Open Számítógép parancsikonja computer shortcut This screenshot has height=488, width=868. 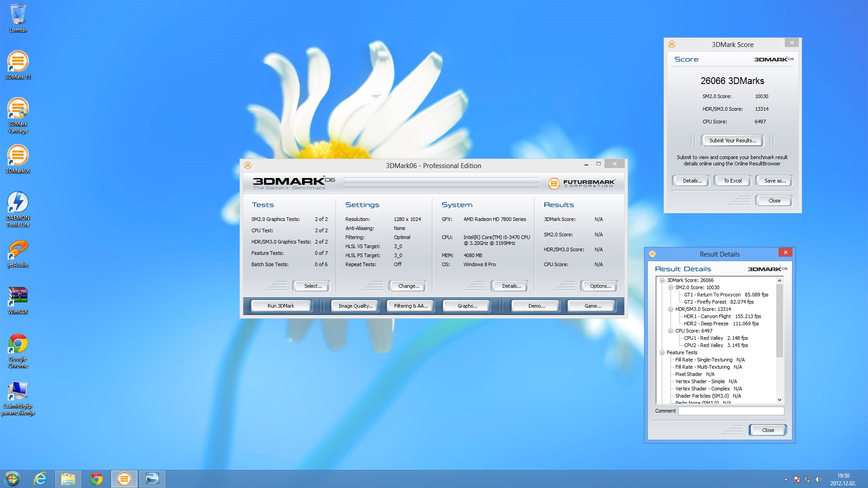click(18, 398)
